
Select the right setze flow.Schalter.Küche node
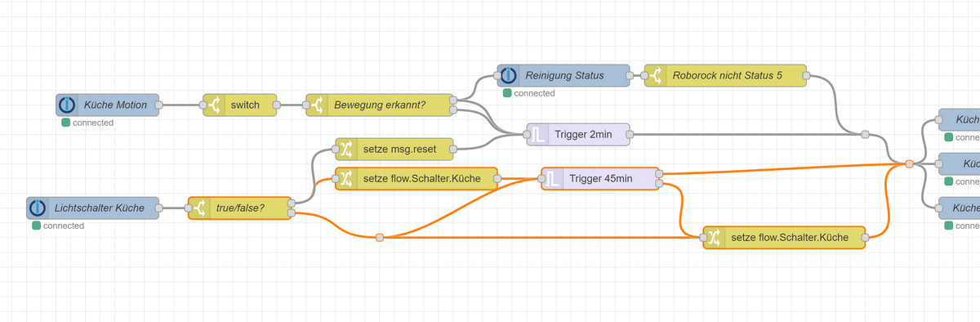(x=784, y=238)
